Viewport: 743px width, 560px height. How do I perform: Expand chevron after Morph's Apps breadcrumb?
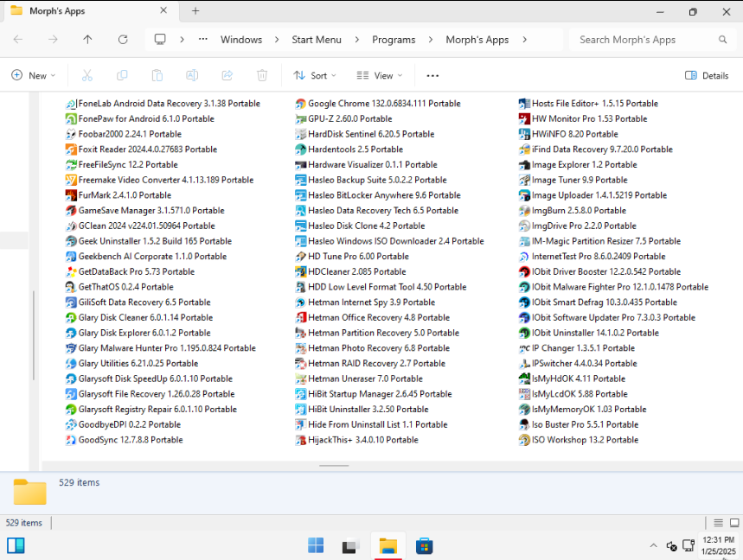[x=524, y=40]
